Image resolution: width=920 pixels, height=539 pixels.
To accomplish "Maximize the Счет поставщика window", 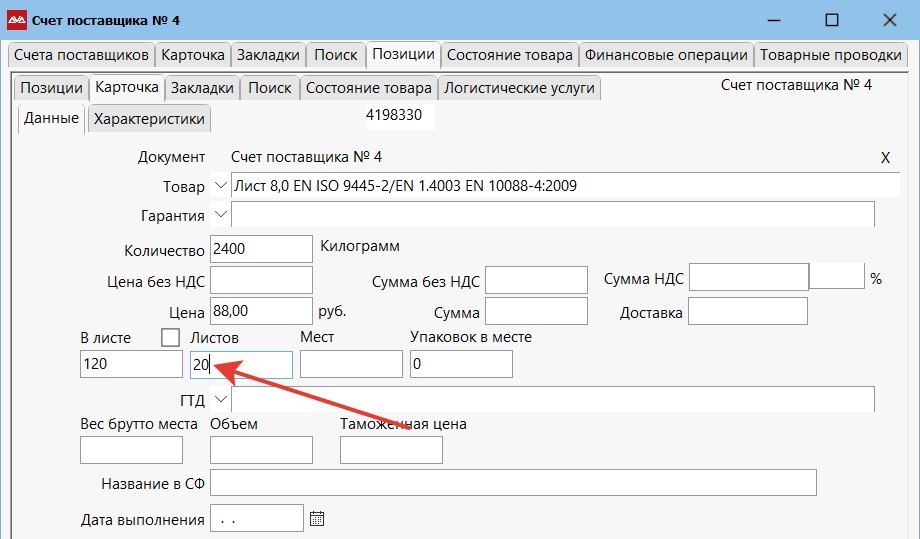I will point(831,20).
